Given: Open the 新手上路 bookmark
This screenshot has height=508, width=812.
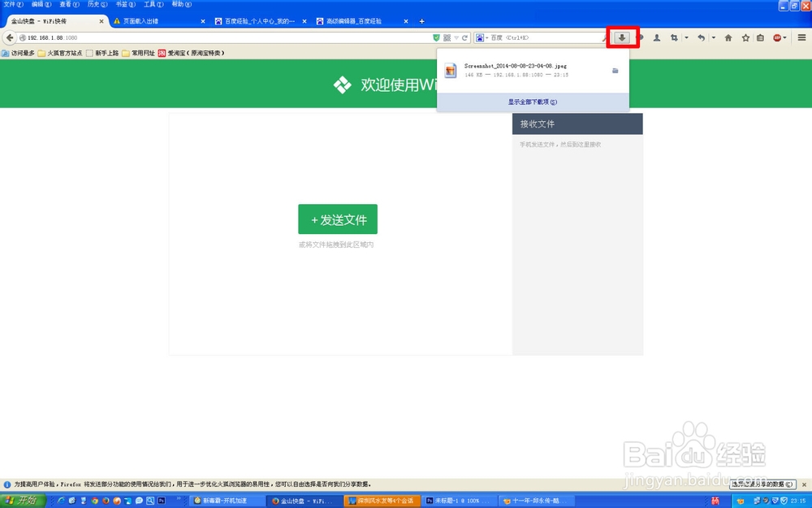Looking at the screenshot, I should pyautogui.click(x=102, y=53).
